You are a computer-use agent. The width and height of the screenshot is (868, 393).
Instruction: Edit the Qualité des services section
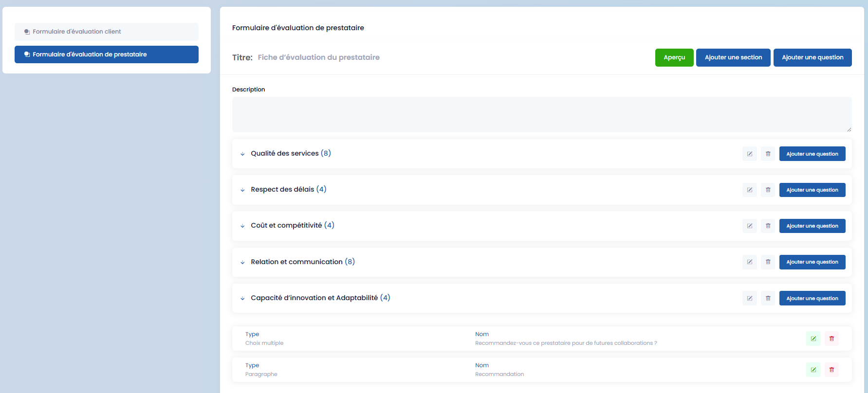tap(749, 154)
